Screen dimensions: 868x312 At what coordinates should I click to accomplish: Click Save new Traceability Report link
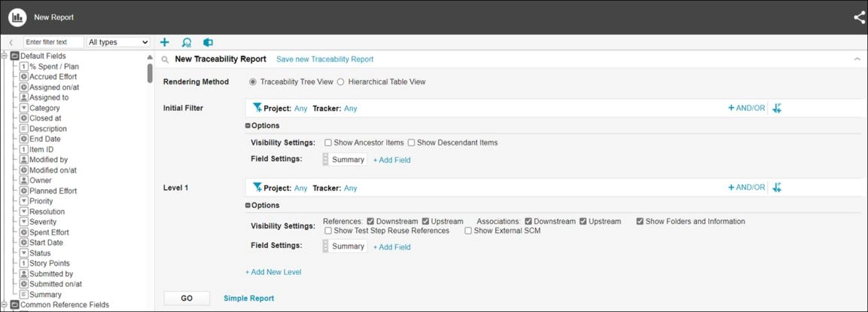[x=325, y=60]
